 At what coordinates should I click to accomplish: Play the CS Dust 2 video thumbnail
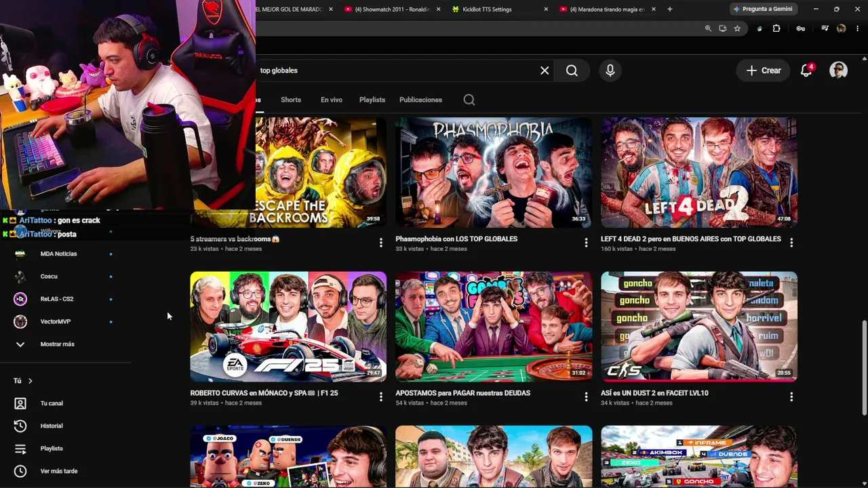click(699, 327)
